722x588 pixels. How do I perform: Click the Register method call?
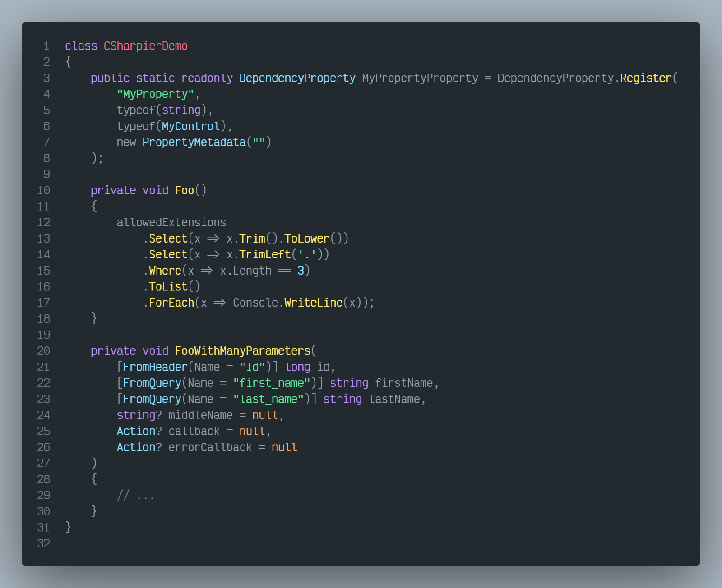coord(646,78)
